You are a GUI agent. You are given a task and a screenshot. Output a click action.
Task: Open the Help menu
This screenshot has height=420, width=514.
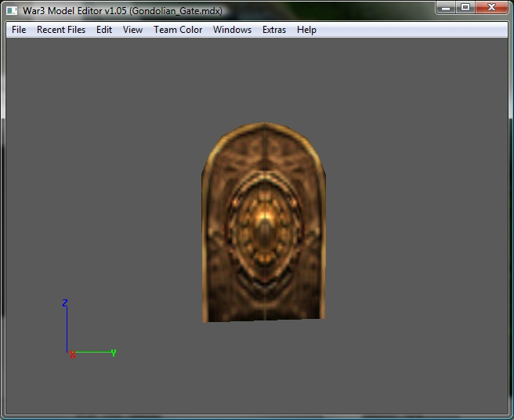click(x=306, y=30)
